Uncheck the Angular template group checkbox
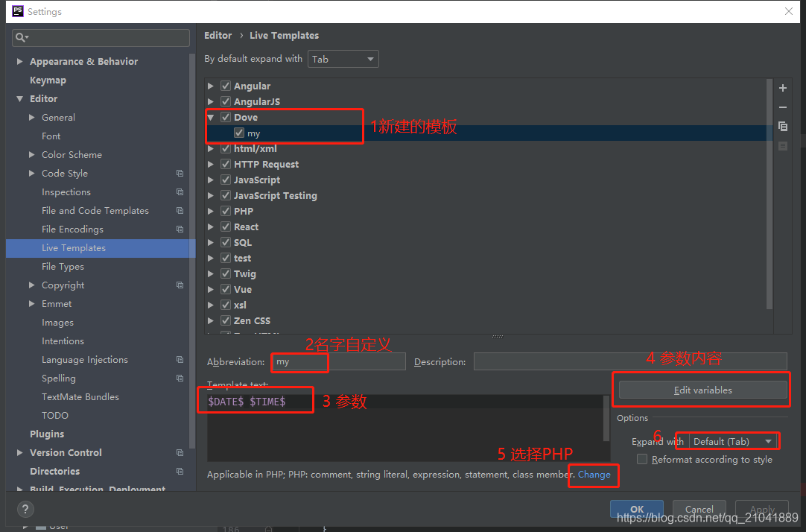The height and width of the screenshot is (532, 806). pos(226,86)
